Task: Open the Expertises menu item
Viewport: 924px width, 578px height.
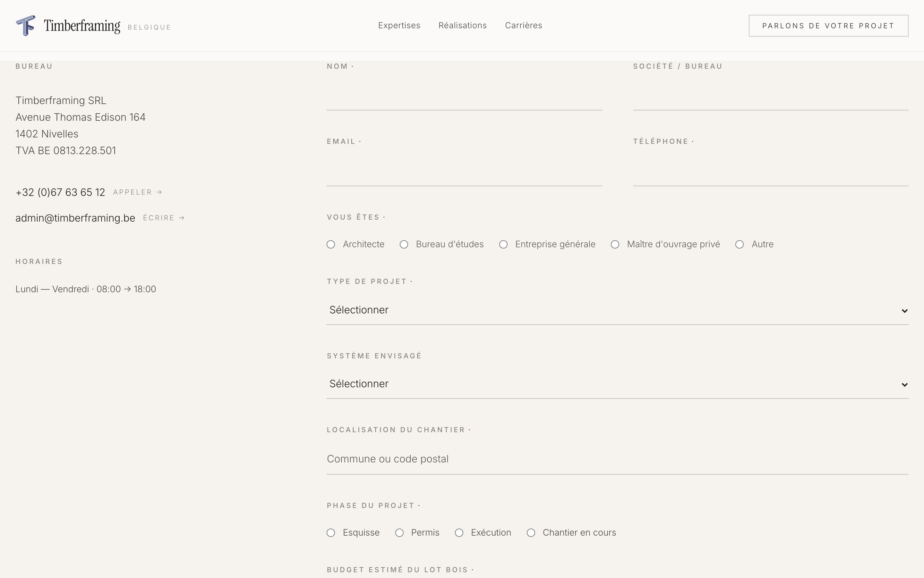Action: coord(399,26)
